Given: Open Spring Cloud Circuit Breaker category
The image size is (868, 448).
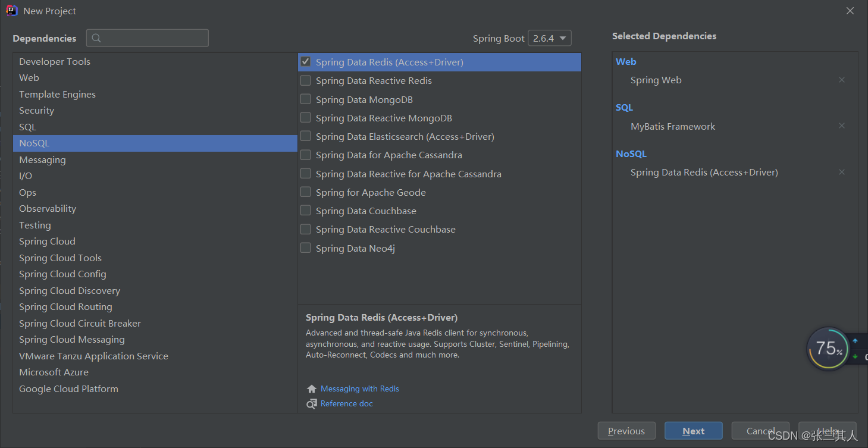Looking at the screenshot, I should point(155,323).
